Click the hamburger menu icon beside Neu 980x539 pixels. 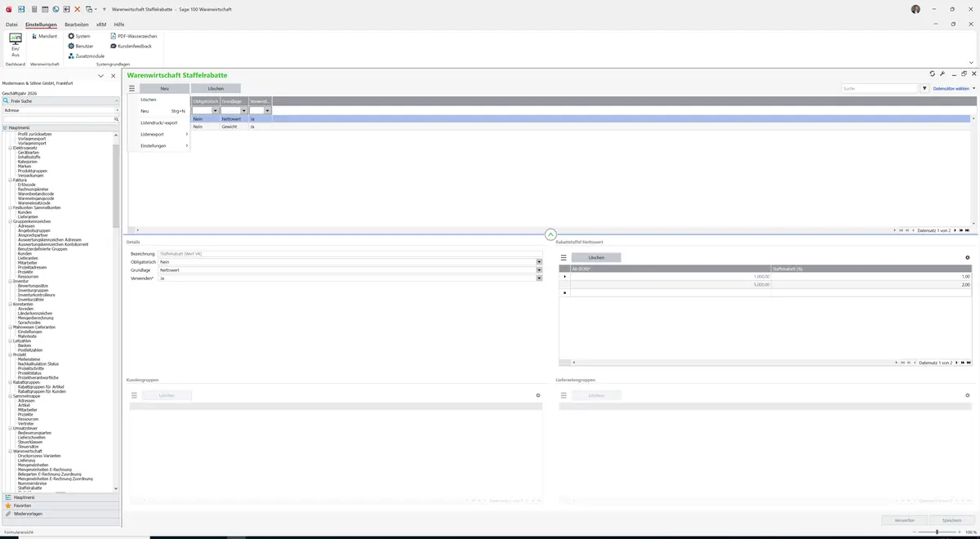[131, 88]
